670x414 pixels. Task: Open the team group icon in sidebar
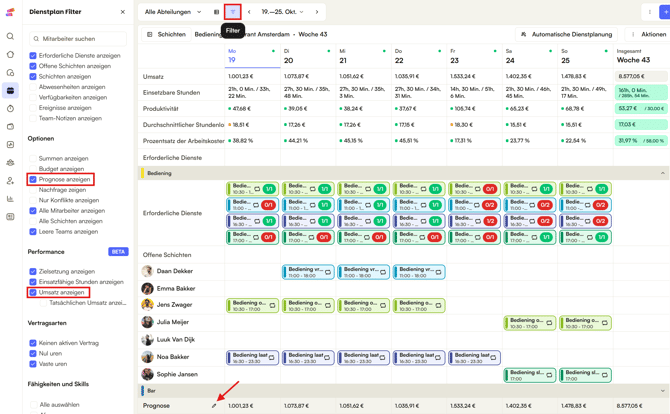coord(10,163)
